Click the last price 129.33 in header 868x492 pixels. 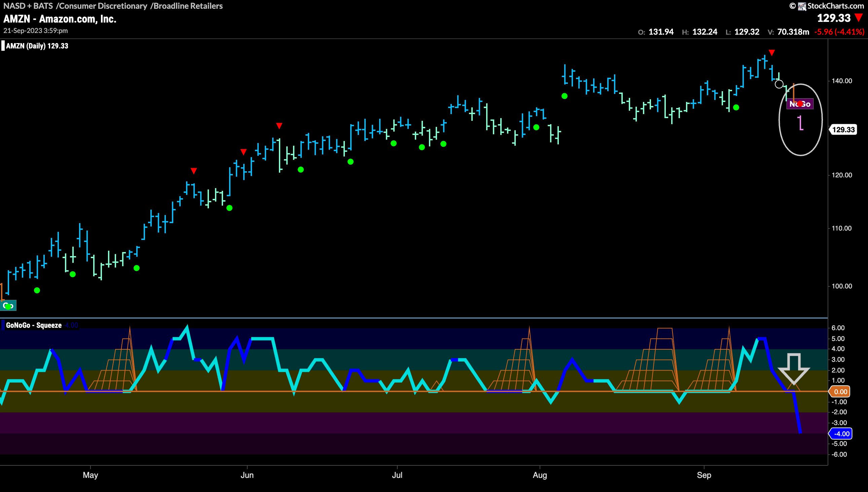(x=834, y=18)
